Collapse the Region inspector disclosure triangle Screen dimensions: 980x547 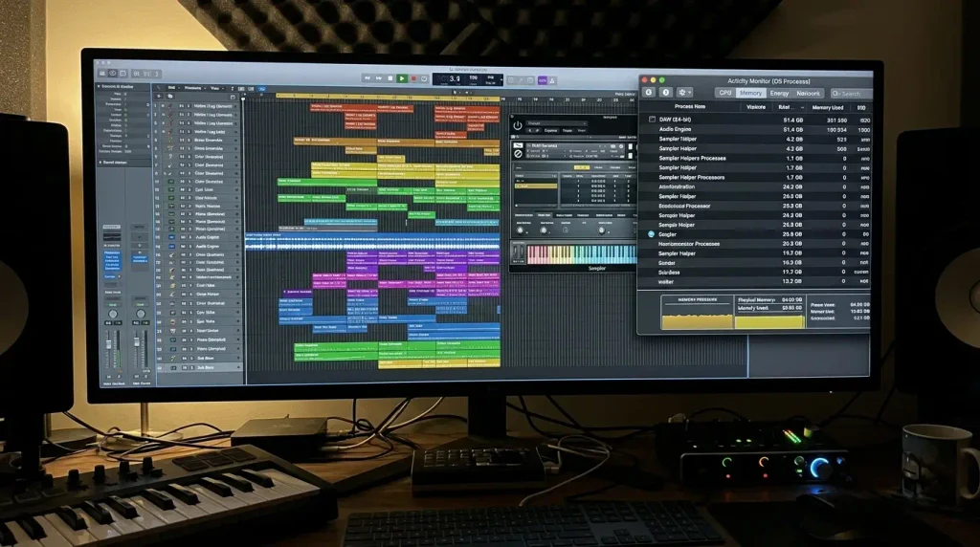pyautogui.click(x=99, y=86)
